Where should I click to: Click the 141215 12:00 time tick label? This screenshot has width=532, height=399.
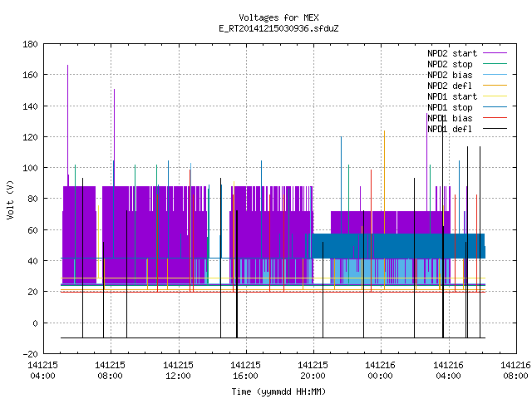point(178,371)
